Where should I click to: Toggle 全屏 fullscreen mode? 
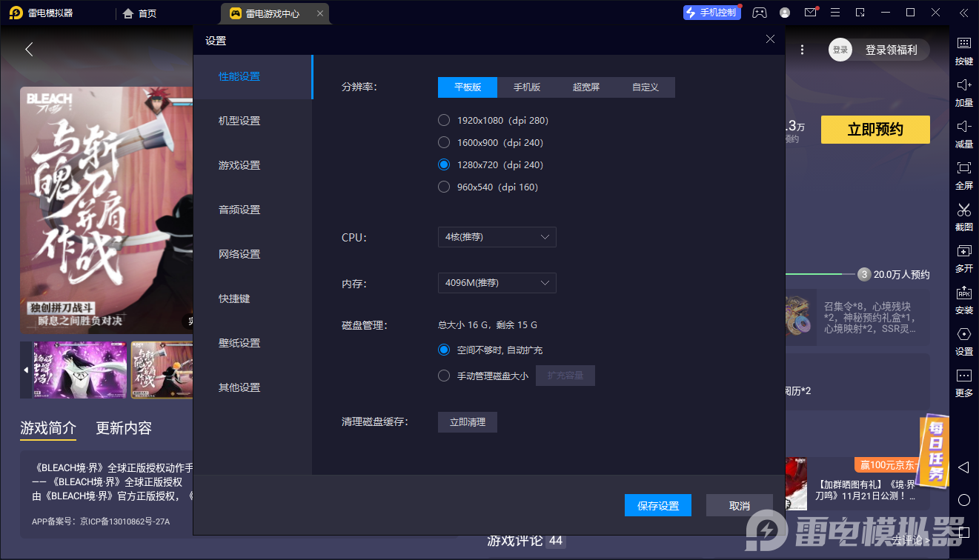[963, 176]
